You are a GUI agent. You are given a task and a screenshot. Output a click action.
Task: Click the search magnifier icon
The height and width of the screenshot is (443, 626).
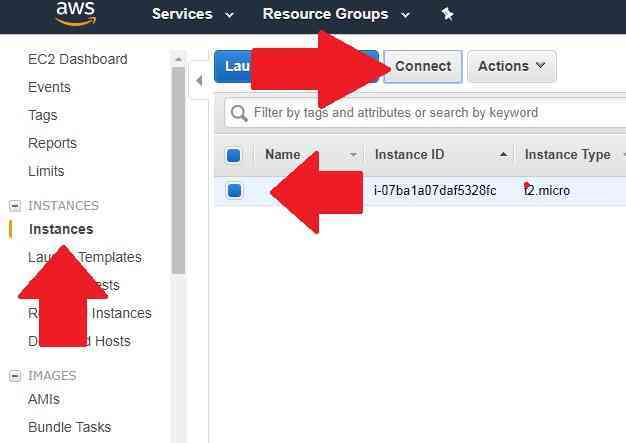tap(239, 113)
